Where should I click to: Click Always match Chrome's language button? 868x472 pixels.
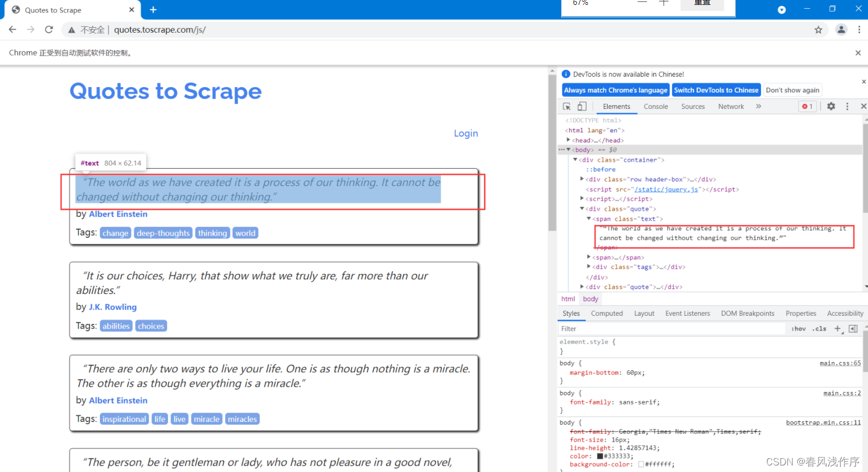(x=616, y=90)
